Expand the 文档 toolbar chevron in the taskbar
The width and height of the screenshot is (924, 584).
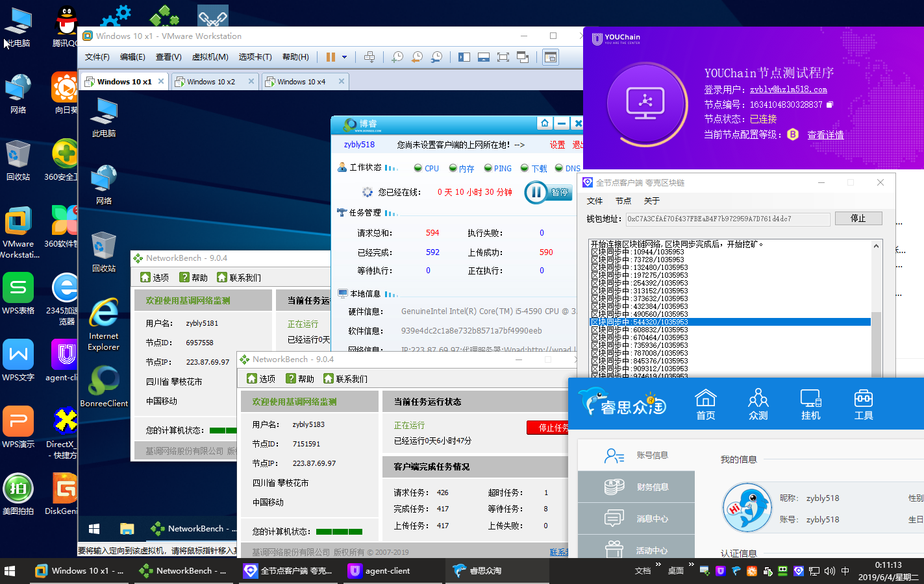click(x=658, y=565)
